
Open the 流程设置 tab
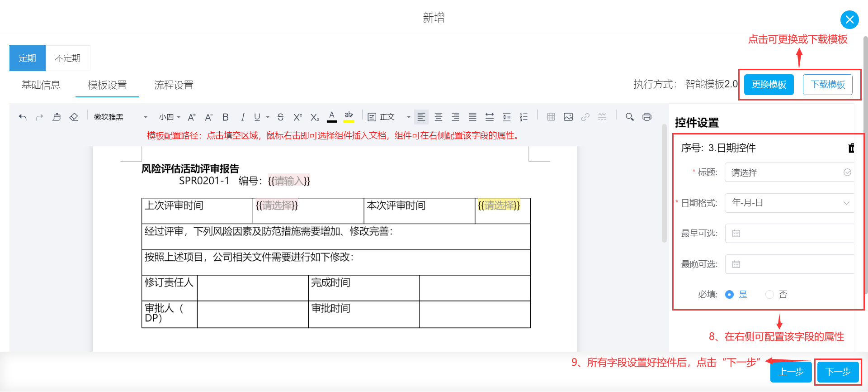pos(174,85)
